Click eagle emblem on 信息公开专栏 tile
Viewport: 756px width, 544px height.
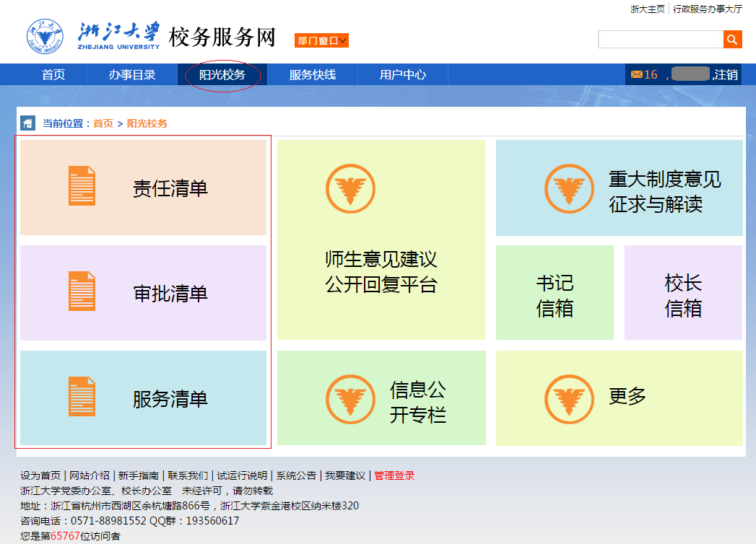[x=350, y=399]
